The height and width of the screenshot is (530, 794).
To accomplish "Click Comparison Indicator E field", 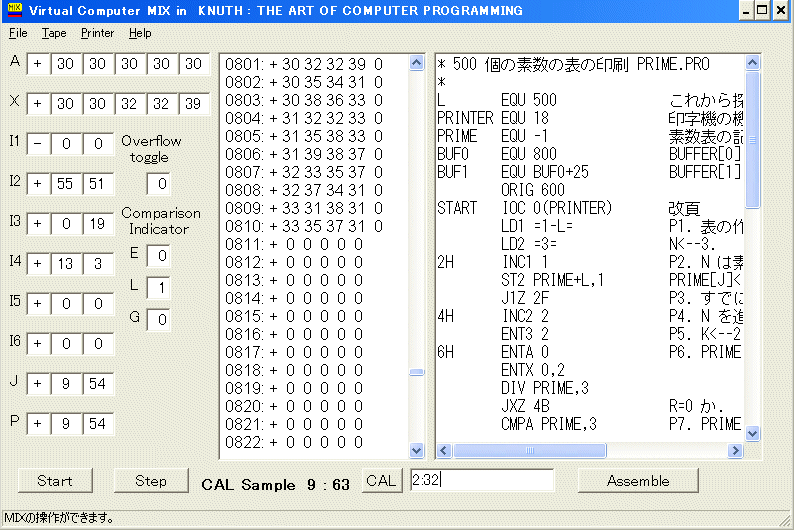I will 158,256.
